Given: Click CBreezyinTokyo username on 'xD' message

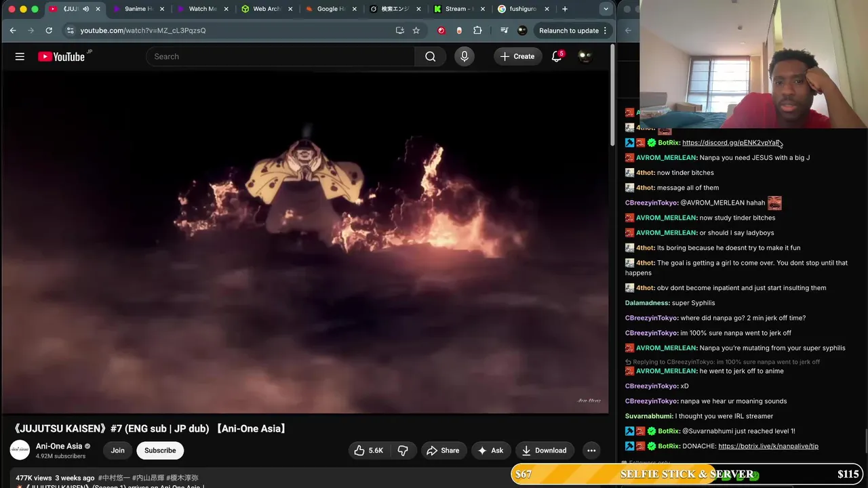Looking at the screenshot, I should (652, 386).
